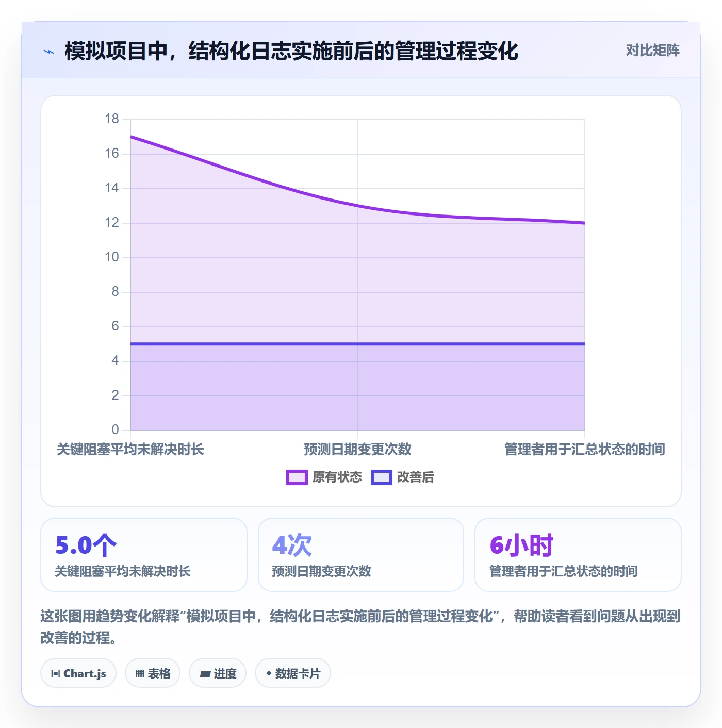Click the description paragraph starting with 这张图用趋势变化解释
722x728 pixels.
(x=360, y=627)
